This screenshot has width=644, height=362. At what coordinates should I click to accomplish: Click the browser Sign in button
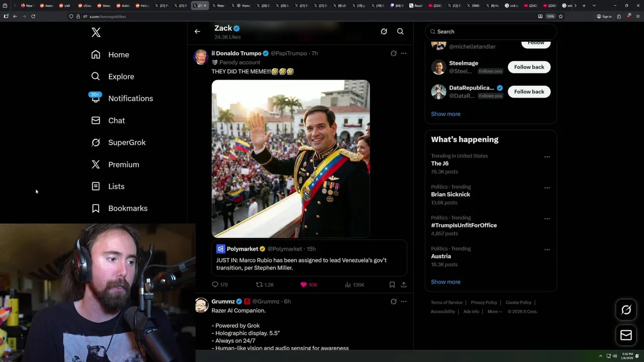pyautogui.click(x=604, y=16)
